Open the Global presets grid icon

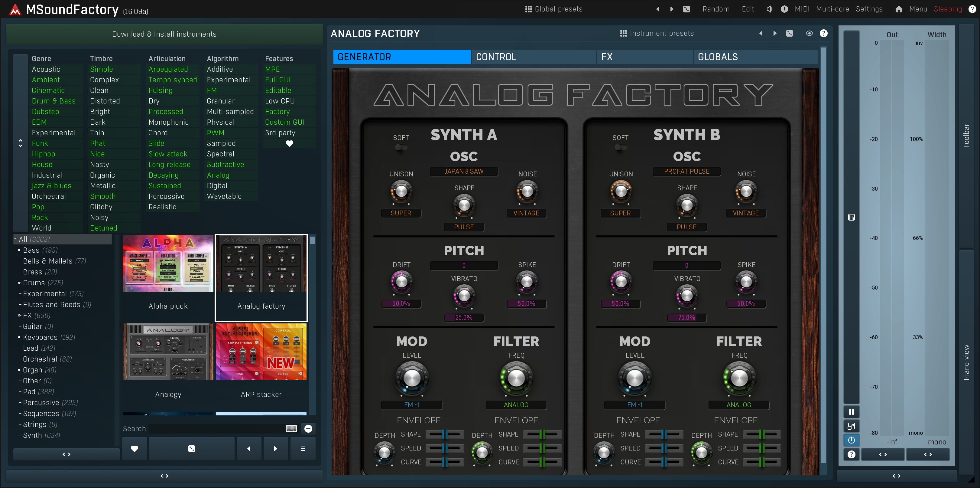point(528,9)
